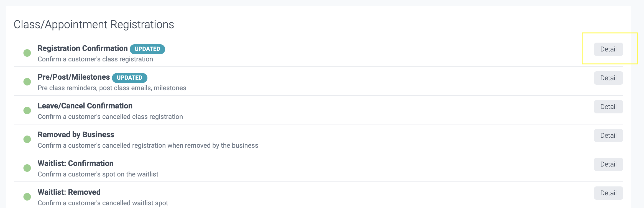Open Detail for Waitlist: Confirmation

608,164
